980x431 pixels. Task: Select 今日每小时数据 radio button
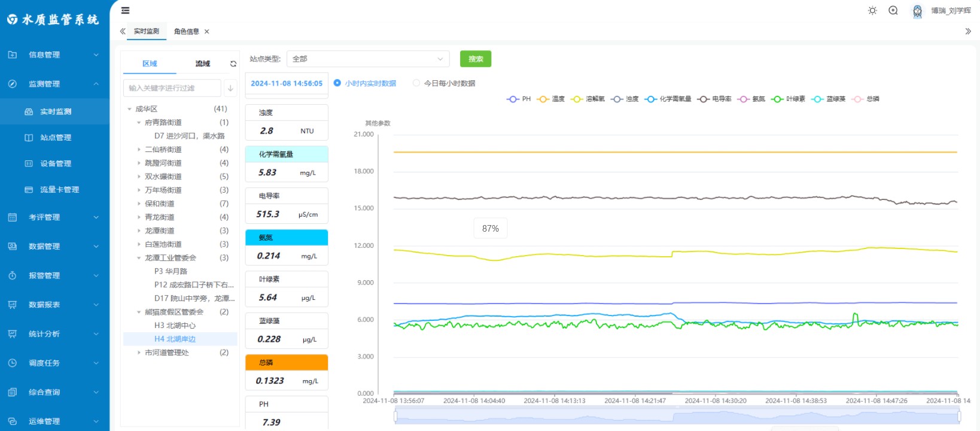(416, 83)
